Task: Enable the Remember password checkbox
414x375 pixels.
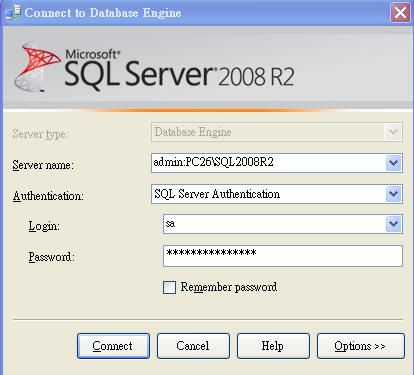Action: click(x=169, y=287)
